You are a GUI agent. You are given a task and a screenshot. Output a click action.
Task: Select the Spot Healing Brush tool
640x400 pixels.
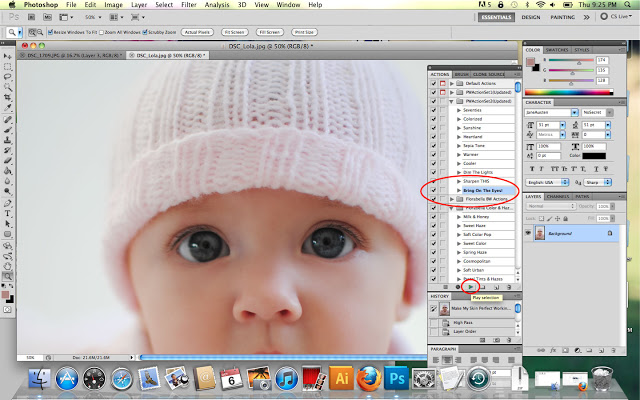(7, 120)
